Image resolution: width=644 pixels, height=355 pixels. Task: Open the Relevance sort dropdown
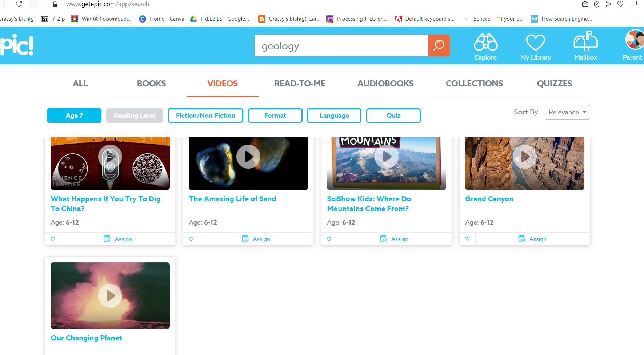pyautogui.click(x=567, y=112)
